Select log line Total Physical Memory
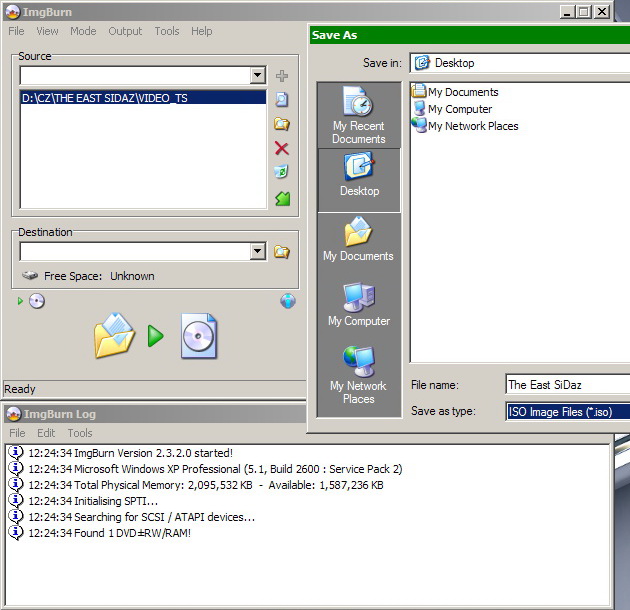Image resolution: width=630 pixels, height=610 pixels. [x=206, y=485]
